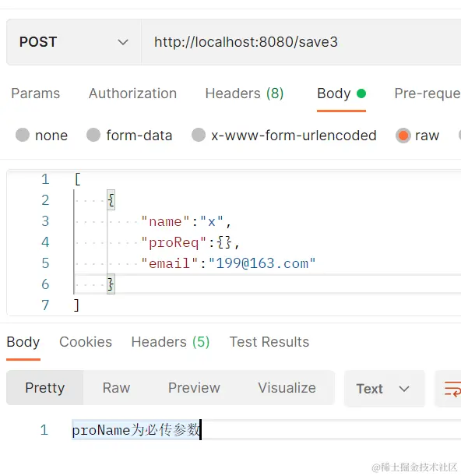Open the Pre-request script tab
461x476 pixels.
tap(428, 93)
